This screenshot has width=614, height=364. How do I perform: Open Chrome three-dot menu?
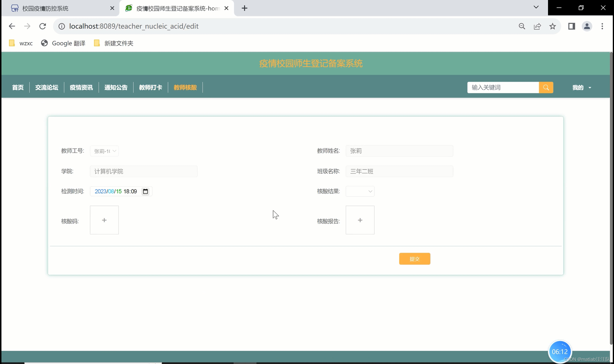pyautogui.click(x=602, y=26)
